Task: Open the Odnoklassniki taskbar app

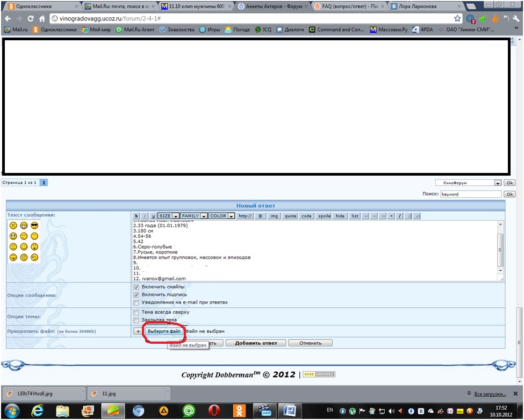Action: [239, 411]
